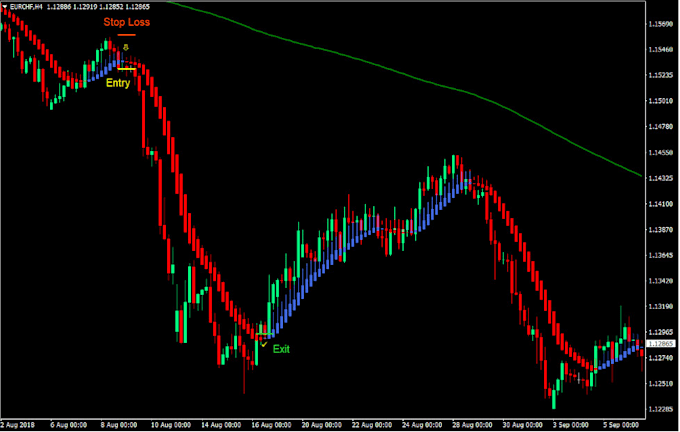
Task: Click the 5 Sep 00:00 time label
Action: [x=621, y=425]
